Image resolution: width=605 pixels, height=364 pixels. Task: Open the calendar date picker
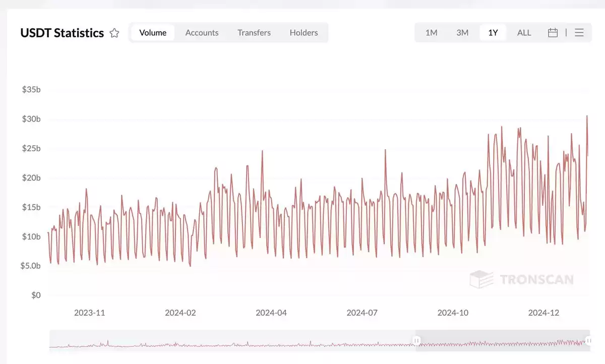pos(553,33)
